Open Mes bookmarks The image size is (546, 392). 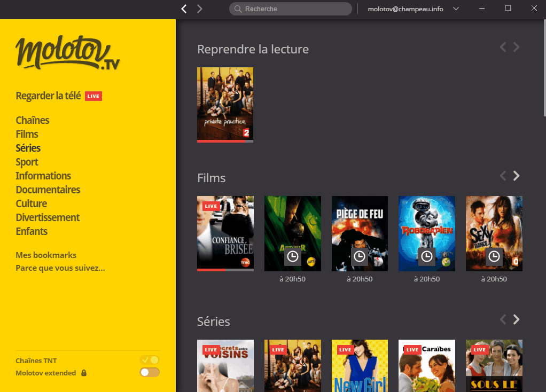click(x=46, y=255)
